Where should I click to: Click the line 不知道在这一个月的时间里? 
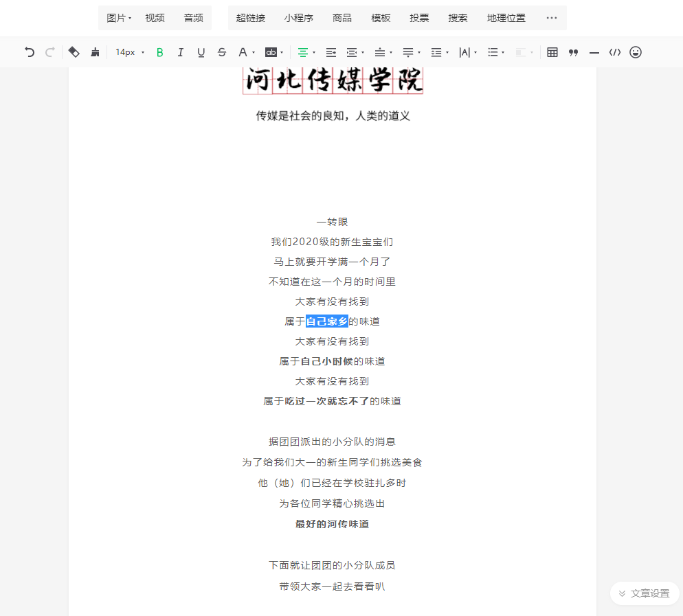[x=332, y=282]
